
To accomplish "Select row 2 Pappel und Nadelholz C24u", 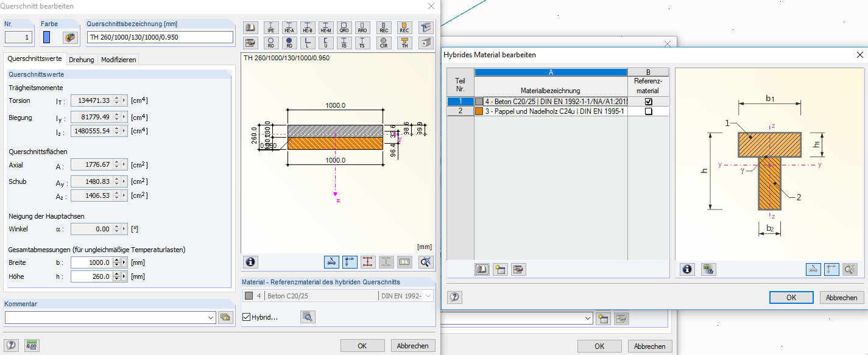I will tap(460, 111).
